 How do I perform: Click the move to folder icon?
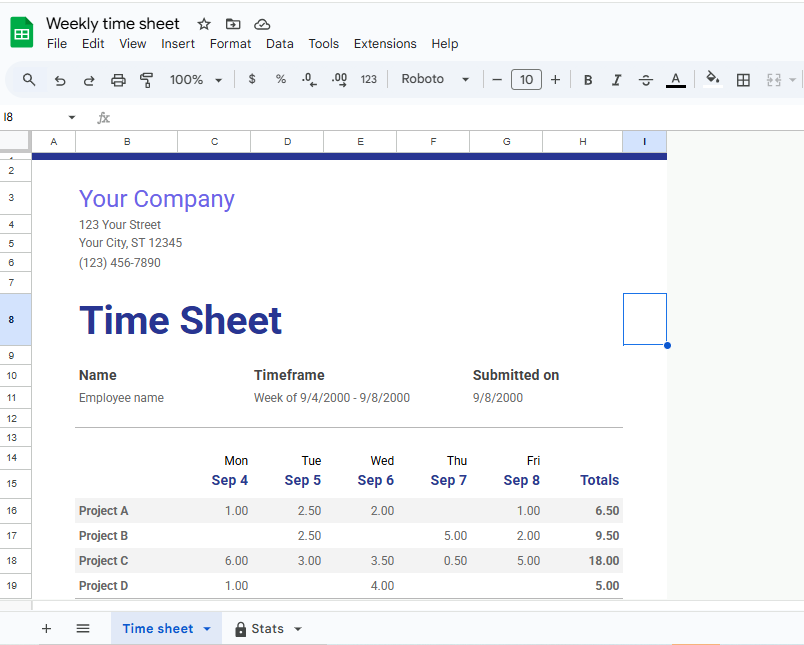233,24
